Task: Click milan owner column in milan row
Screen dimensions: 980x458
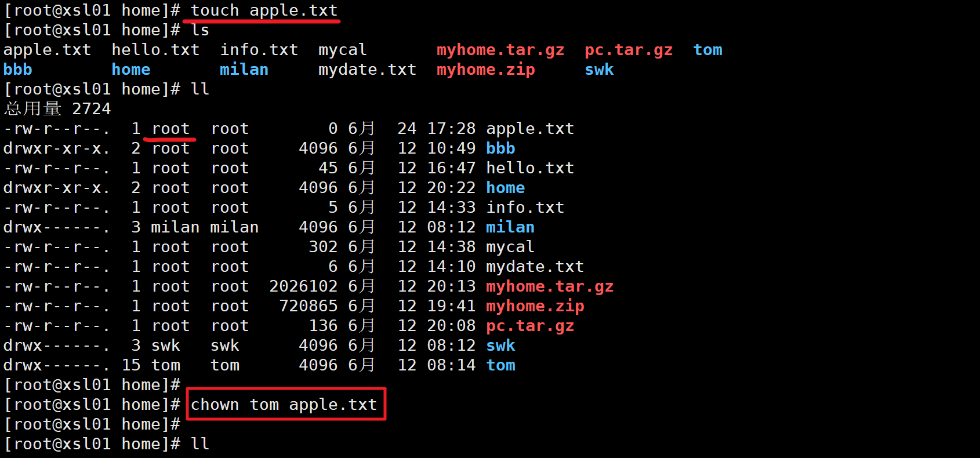Action: 175,227
